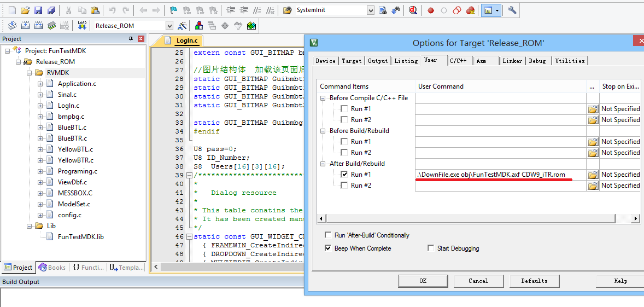644x307 pixels.
Task: Paste from clipboard toolbar icon
Action: coord(95,10)
